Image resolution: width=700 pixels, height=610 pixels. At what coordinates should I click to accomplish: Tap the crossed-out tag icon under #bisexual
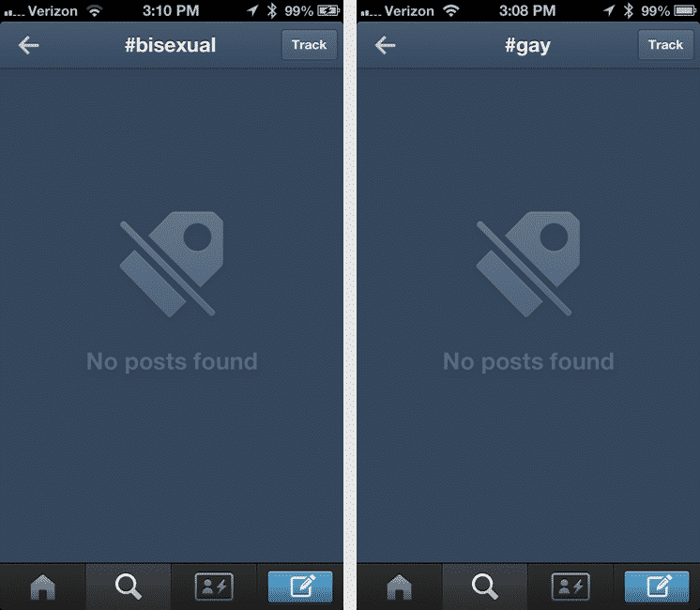point(172,264)
